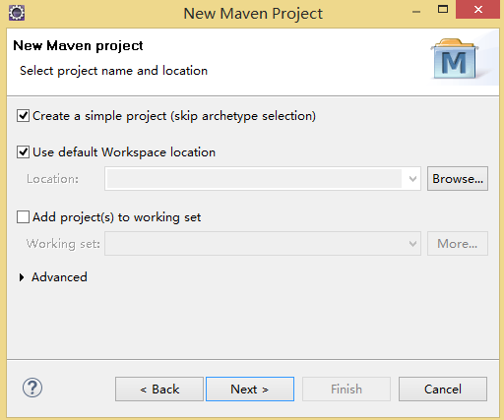504x420 pixels.
Task: Cancel the New Maven Project wizard
Action: (x=443, y=390)
